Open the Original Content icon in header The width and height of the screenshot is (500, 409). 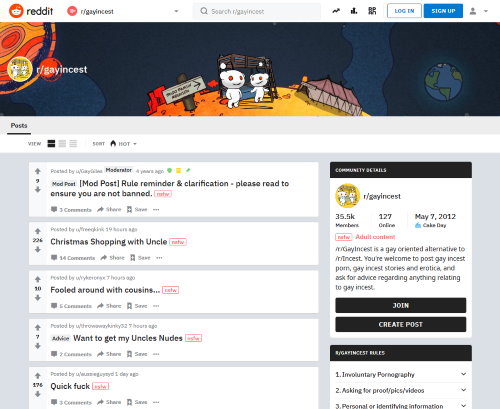(372, 11)
